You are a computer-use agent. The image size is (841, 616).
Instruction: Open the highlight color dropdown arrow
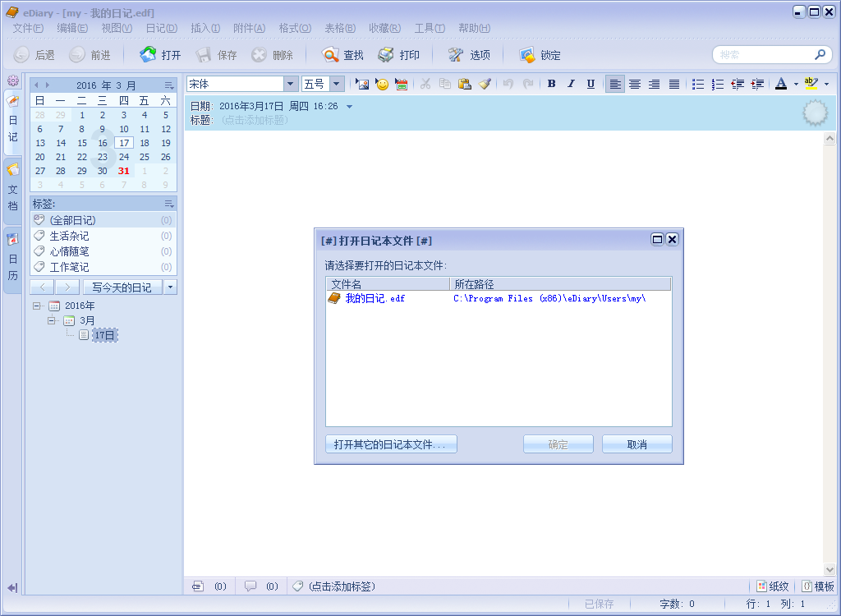tap(826, 85)
